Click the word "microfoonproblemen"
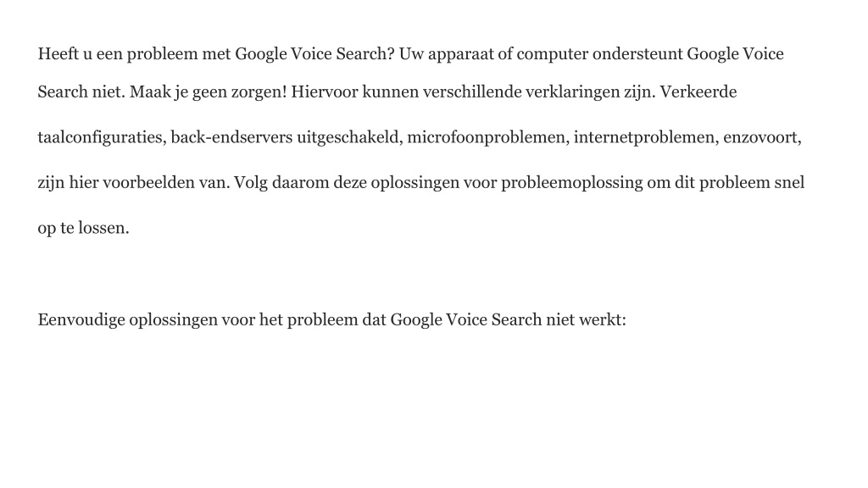Screen dimensions: 868x488 488,138
